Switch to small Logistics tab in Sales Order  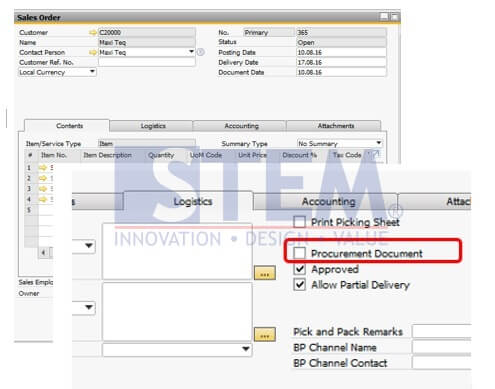pyautogui.click(x=153, y=126)
